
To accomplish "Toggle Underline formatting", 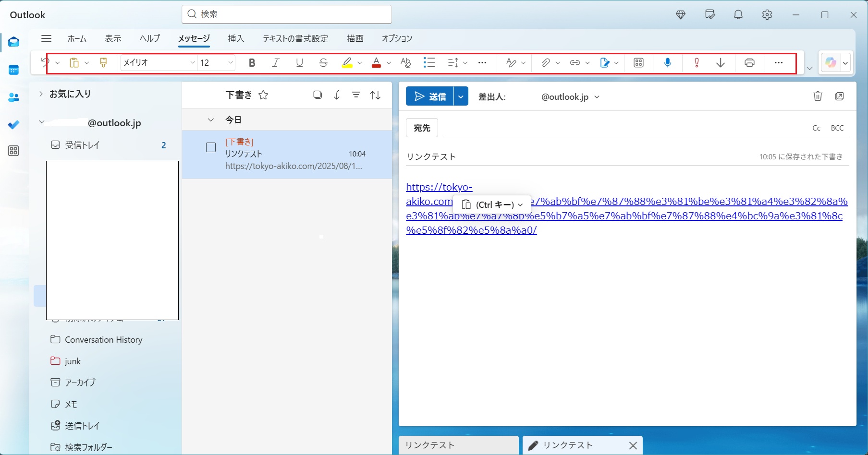I will coord(300,63).
